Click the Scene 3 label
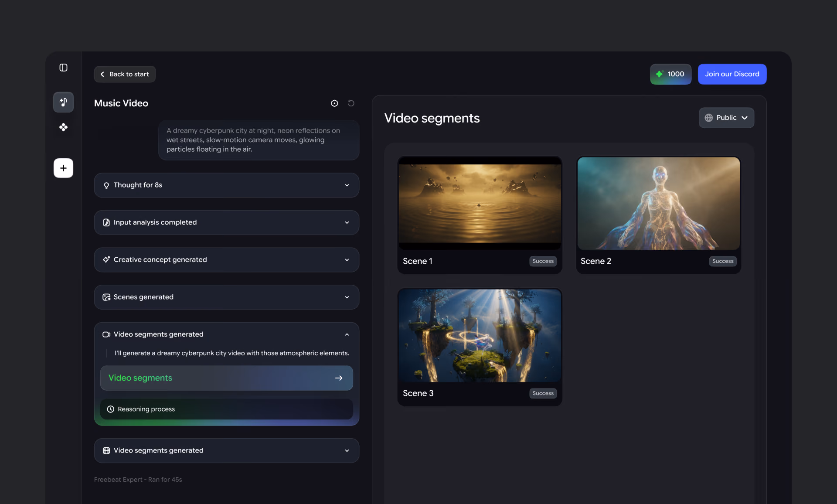 [x=418, y=393]
